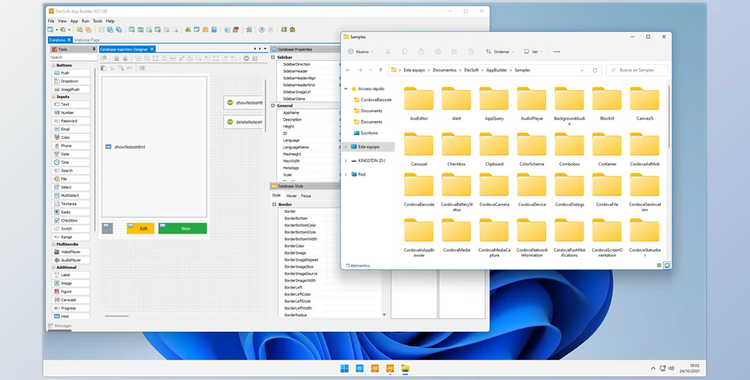Viewport: 750px width, 380px height.
Task: Open the AudioPlayer sample folder
Action: coord(531,103)
